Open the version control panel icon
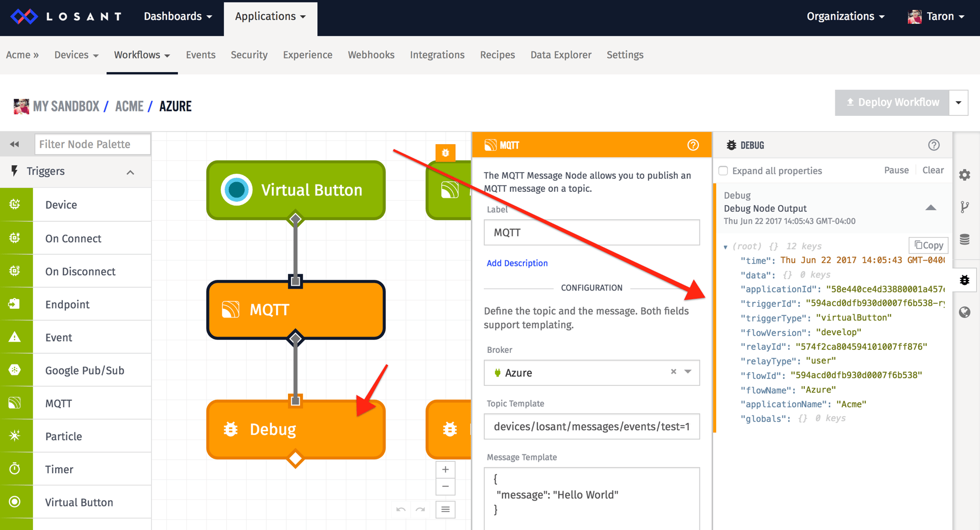Viewport: 980px width, 530px height. 965,207
